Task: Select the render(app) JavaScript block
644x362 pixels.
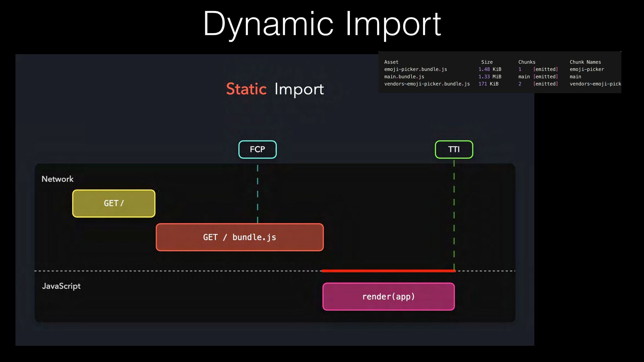Action: pyautogui.click(x=388, y=297)
